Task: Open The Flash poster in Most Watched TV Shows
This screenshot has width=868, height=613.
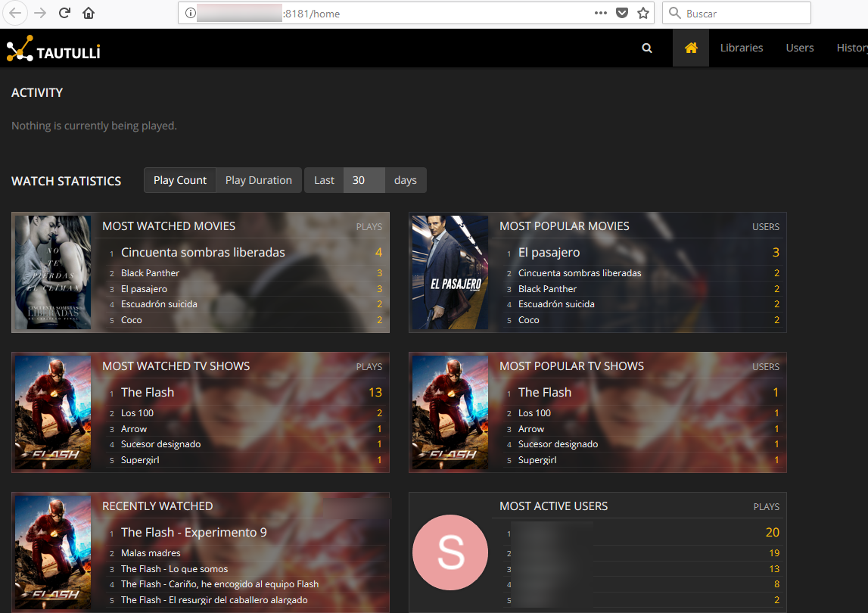Action: (x=53, y=412)
